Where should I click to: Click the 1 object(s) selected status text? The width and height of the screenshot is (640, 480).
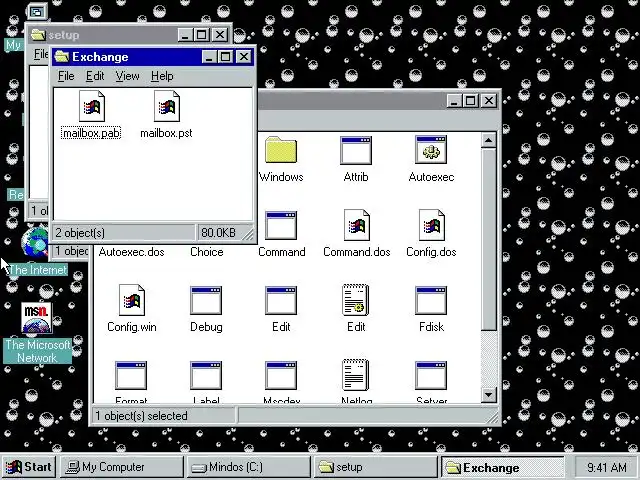pos(142,416)
